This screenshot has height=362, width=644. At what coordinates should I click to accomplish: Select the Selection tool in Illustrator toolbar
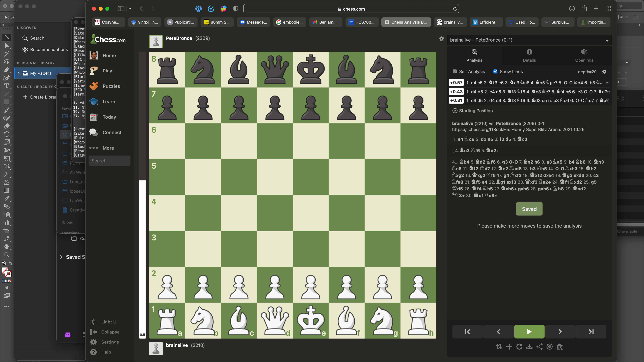point(7,38)
